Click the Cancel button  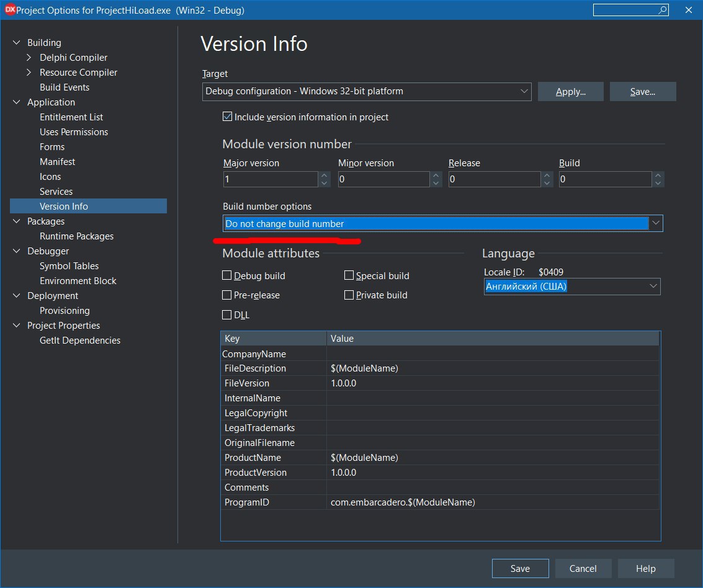click(583, 568)
